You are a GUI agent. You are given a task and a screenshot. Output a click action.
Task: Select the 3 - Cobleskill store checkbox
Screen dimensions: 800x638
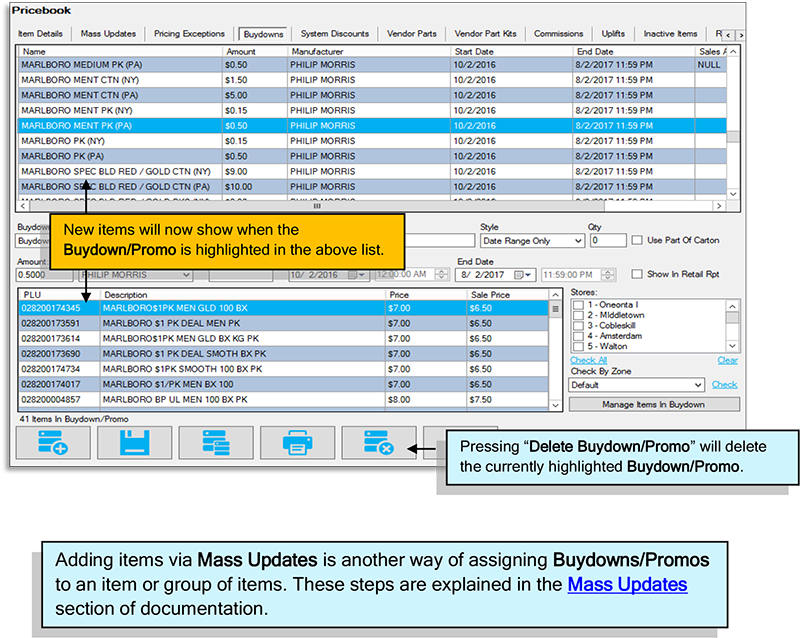tap(579, 326)
